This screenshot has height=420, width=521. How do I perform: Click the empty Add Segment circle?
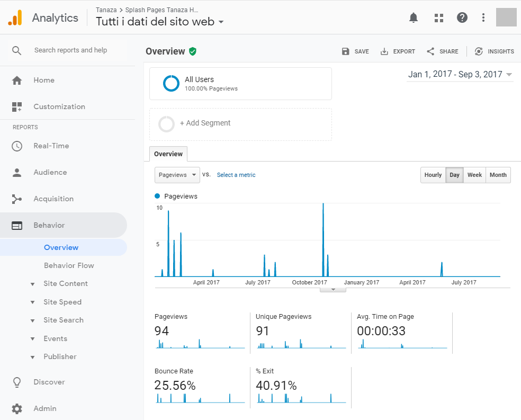[166, 124]
